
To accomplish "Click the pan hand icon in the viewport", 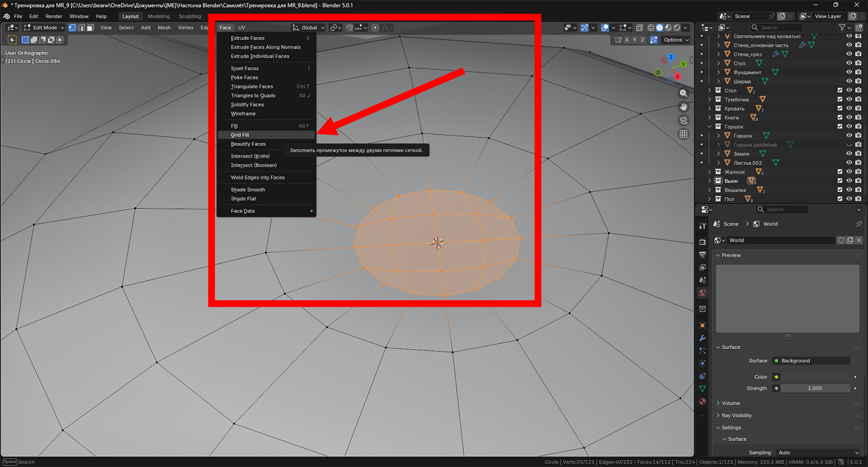I will 684,107.
